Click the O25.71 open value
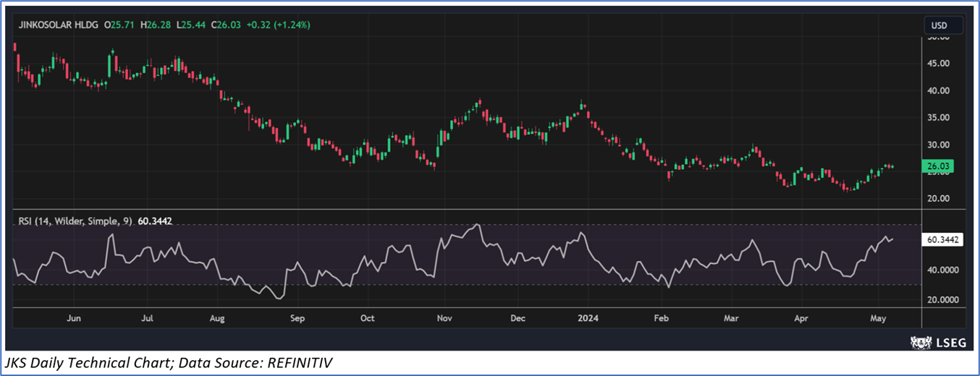The width and height of the screenshot is (980, 376). coord(119,25)
